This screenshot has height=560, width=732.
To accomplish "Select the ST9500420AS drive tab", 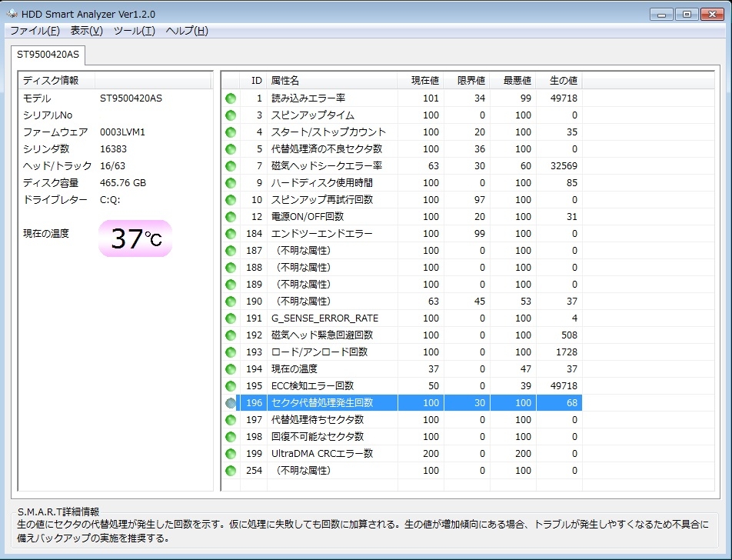I will [x=48, y=55].
